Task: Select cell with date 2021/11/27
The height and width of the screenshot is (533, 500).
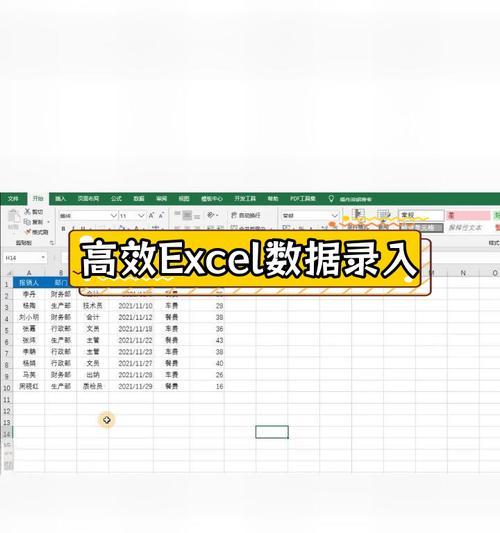Action: coord(131,363)
